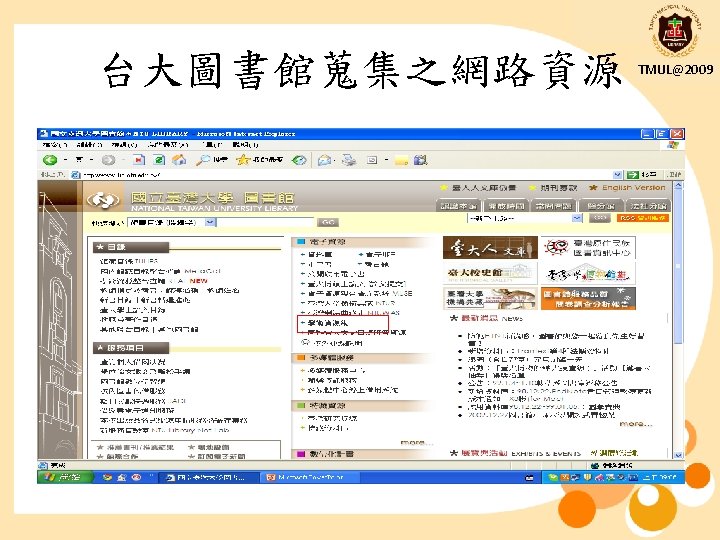Switch to the Microsoft PowerPoint taskbar item

coord(309,477)
